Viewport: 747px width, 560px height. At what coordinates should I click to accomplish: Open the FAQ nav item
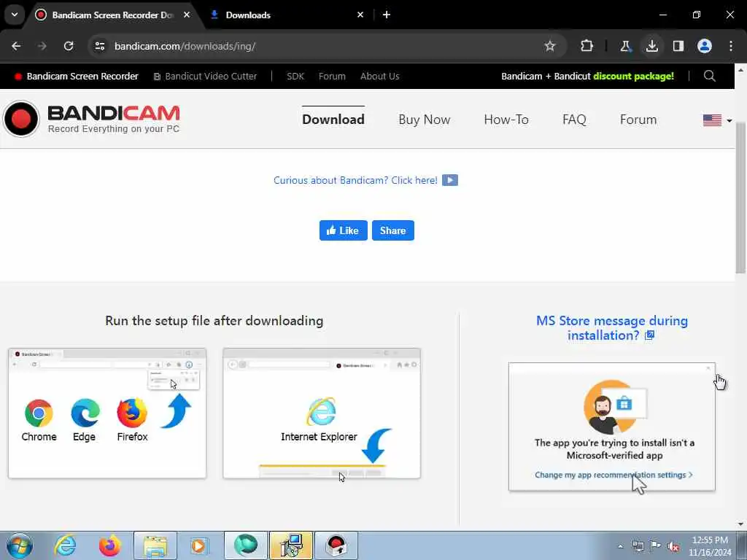pos(574,120)
